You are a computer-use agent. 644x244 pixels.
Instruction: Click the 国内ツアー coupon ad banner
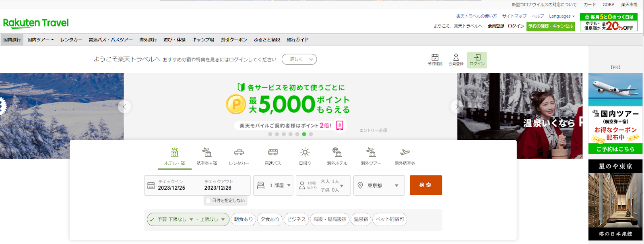pyautogui.click(x=615, y=113)
